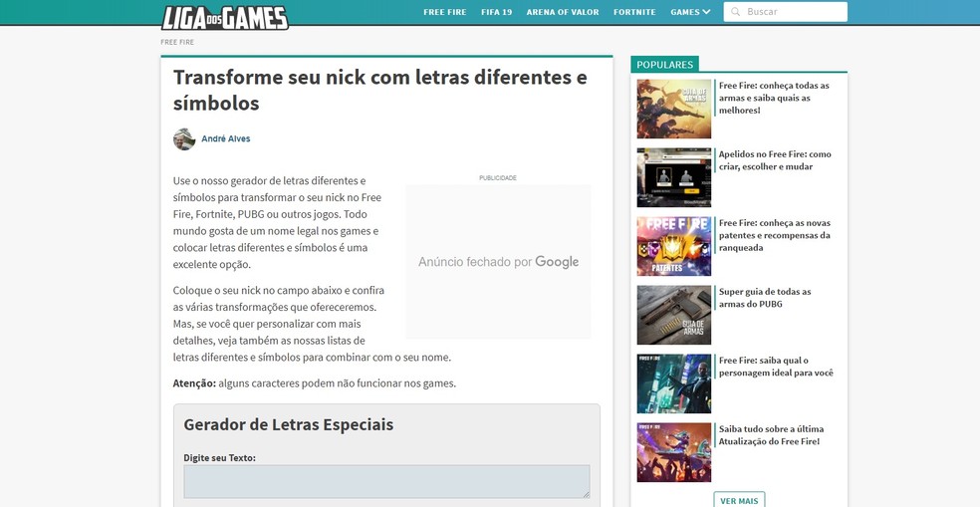Expand the GAMES dropdown menu

tap(690, 12)
